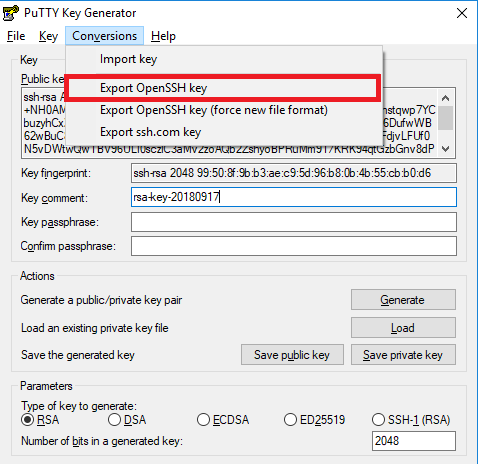Click the Save private key button

[403, 355]
